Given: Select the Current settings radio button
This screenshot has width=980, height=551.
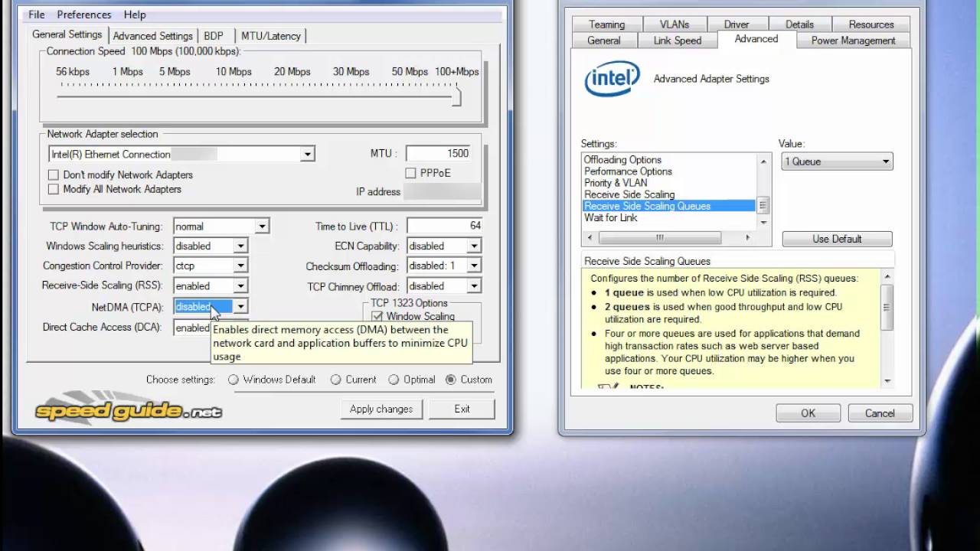Looking at the screenshot, I should 335,380.
